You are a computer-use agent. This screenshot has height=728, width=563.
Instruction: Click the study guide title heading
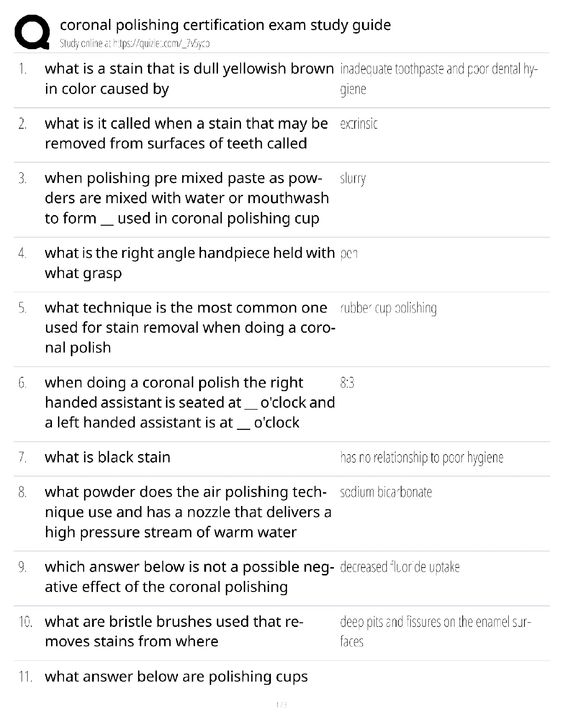tap(225, 24)
